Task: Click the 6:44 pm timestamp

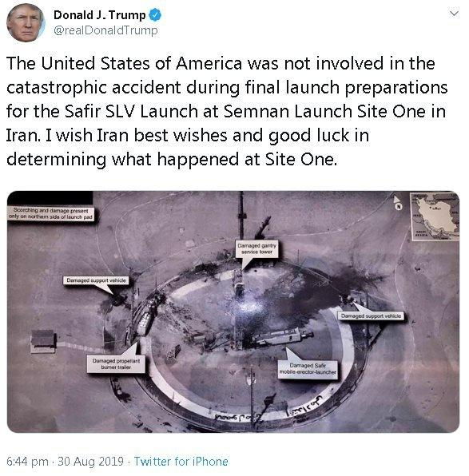Action: tap(27, 462)
